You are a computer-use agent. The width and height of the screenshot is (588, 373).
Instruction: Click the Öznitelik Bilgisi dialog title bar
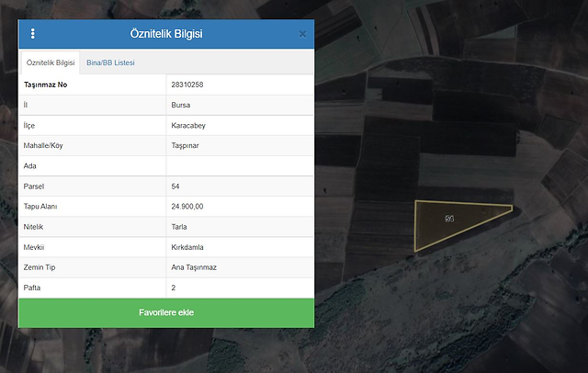(x=166, y=34)
